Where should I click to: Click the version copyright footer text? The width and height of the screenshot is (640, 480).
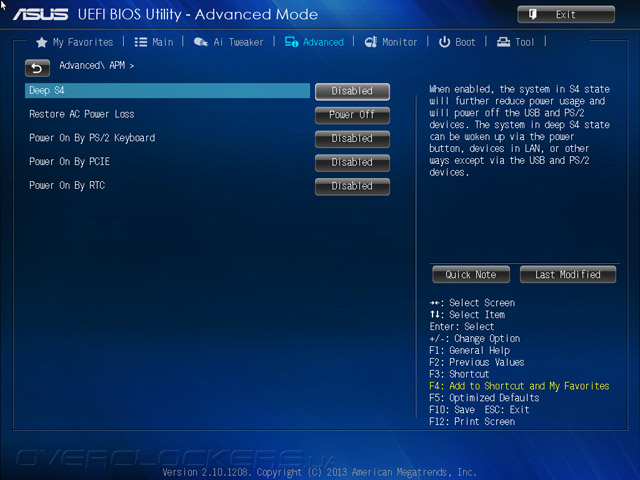click(x=320, y=472)
